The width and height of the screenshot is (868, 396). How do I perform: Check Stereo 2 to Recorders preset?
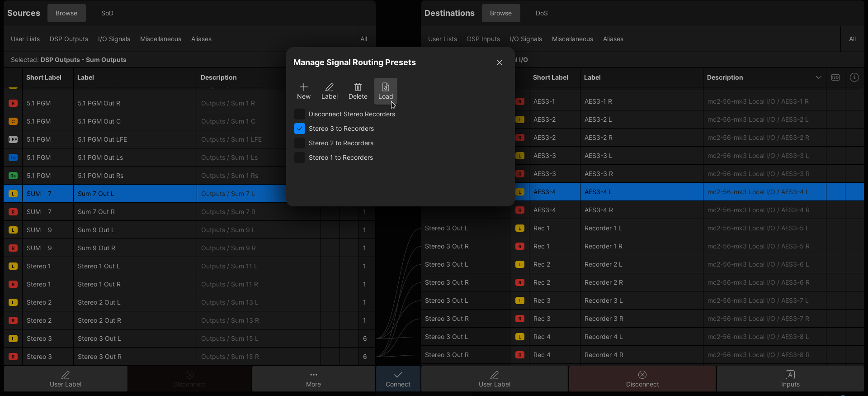coord(300,143)
